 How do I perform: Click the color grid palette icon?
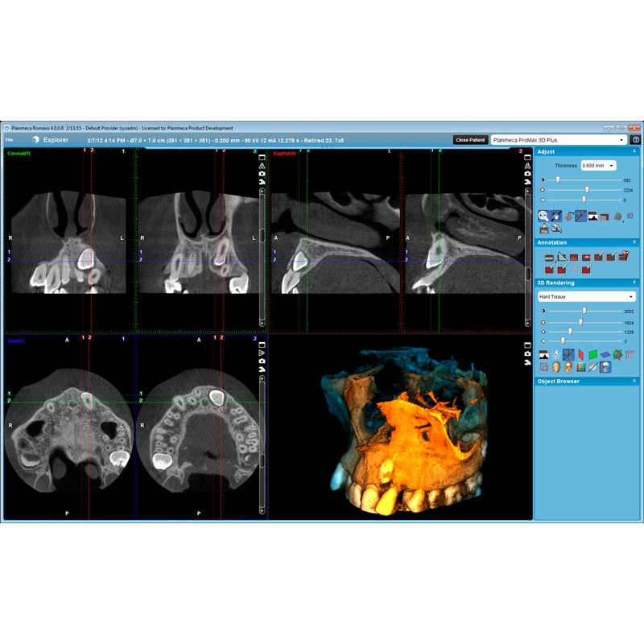click(580, 367)
